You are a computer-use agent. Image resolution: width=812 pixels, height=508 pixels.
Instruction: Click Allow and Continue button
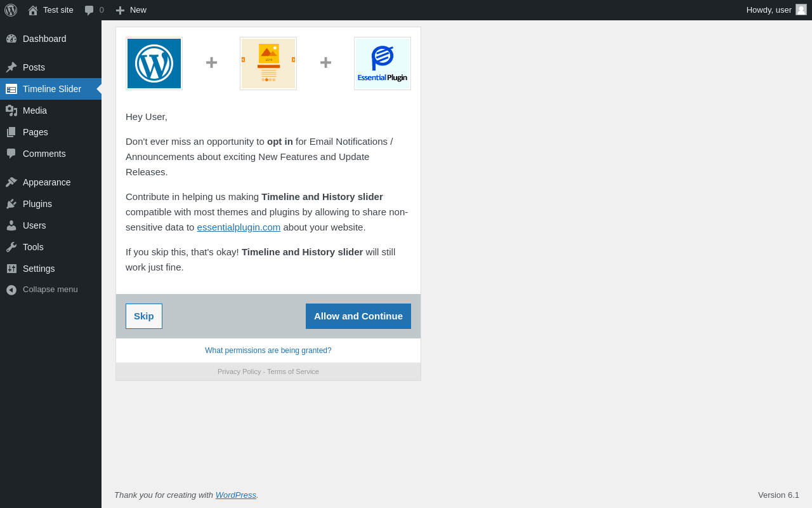point(358,316)
